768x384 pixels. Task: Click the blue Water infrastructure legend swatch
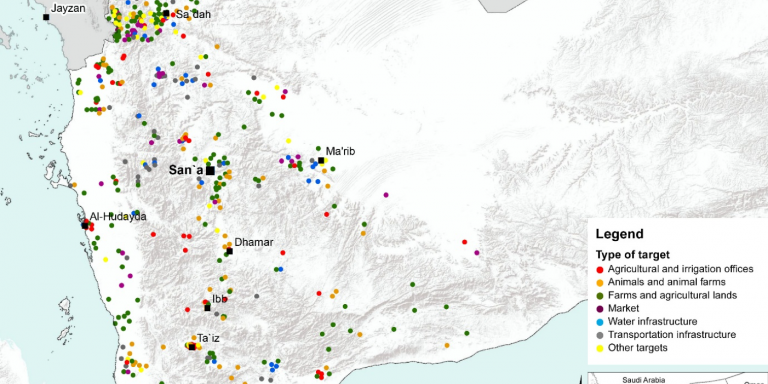(600, 322)
